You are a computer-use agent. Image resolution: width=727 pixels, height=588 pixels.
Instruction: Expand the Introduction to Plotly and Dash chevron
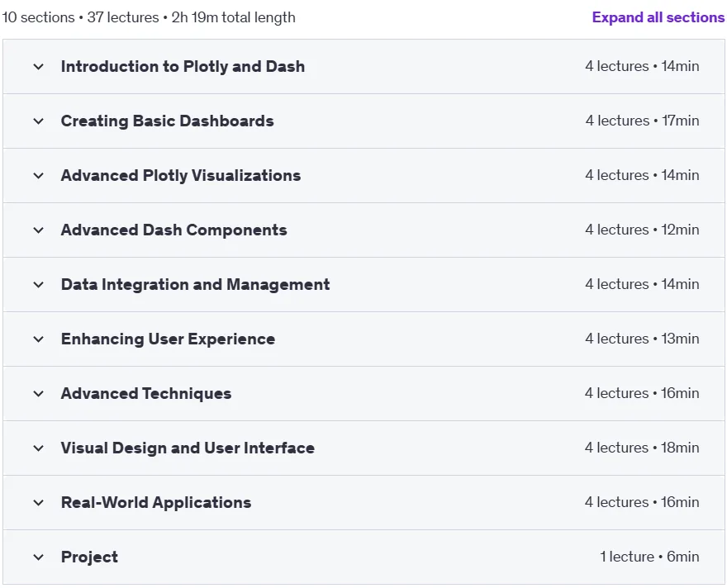[39, 67]
